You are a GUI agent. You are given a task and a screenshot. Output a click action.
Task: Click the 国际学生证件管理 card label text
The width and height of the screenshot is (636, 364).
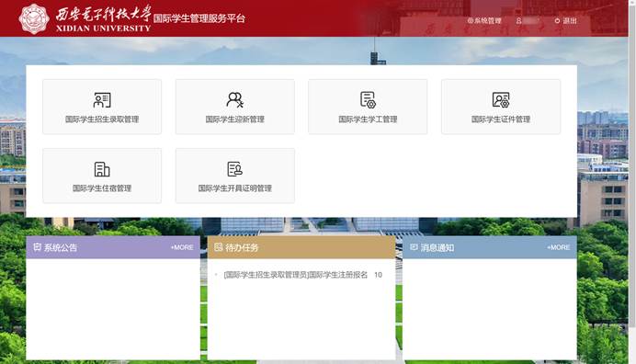click(501, 119)
